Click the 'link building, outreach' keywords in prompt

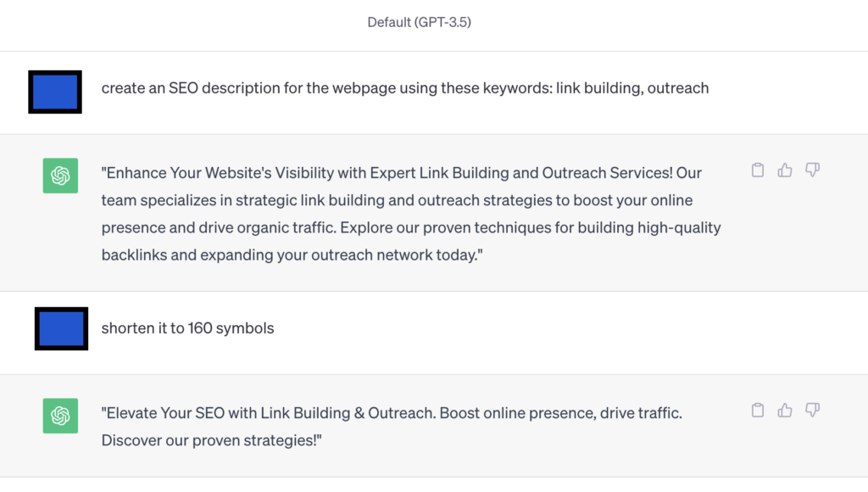[x=632, y=88]
